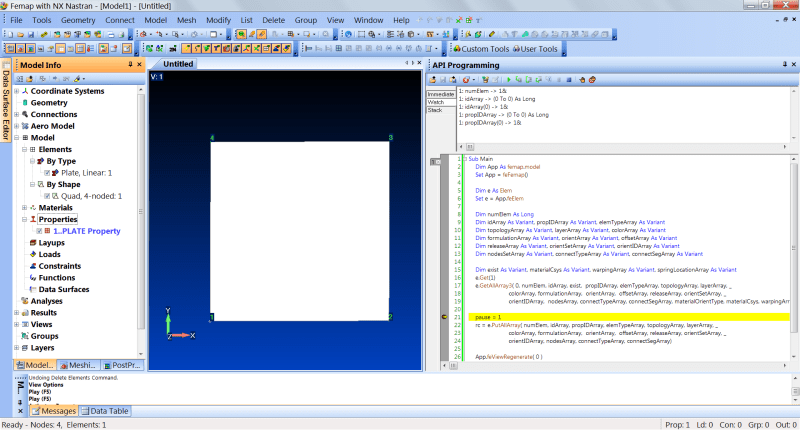The height and width of the screenshot is (430, 800).
Task: Collapse the Properties tree node
Action: (24, 219)
